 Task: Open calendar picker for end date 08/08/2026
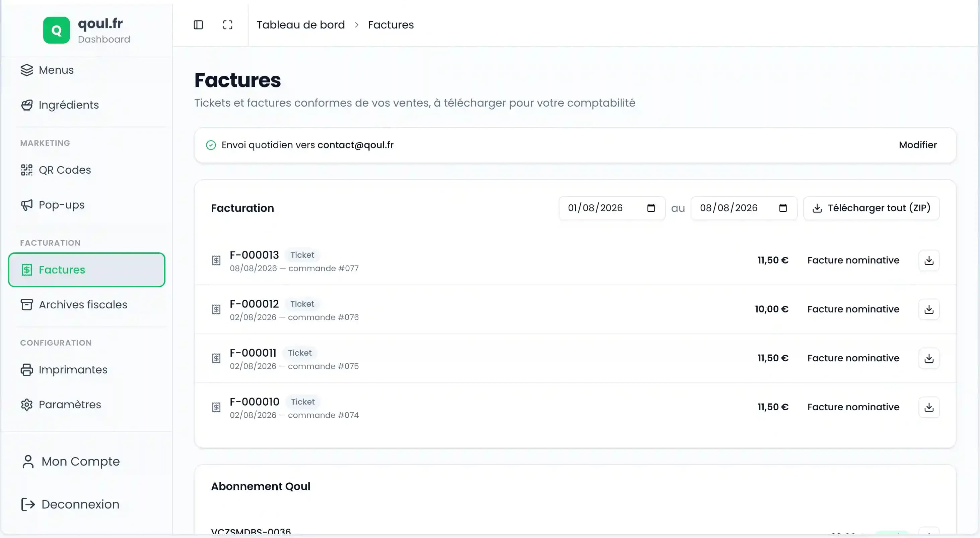pyautogui.click(x=783, y=208)
